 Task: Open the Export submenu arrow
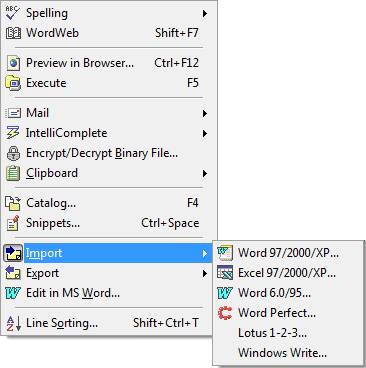(205, 273)
